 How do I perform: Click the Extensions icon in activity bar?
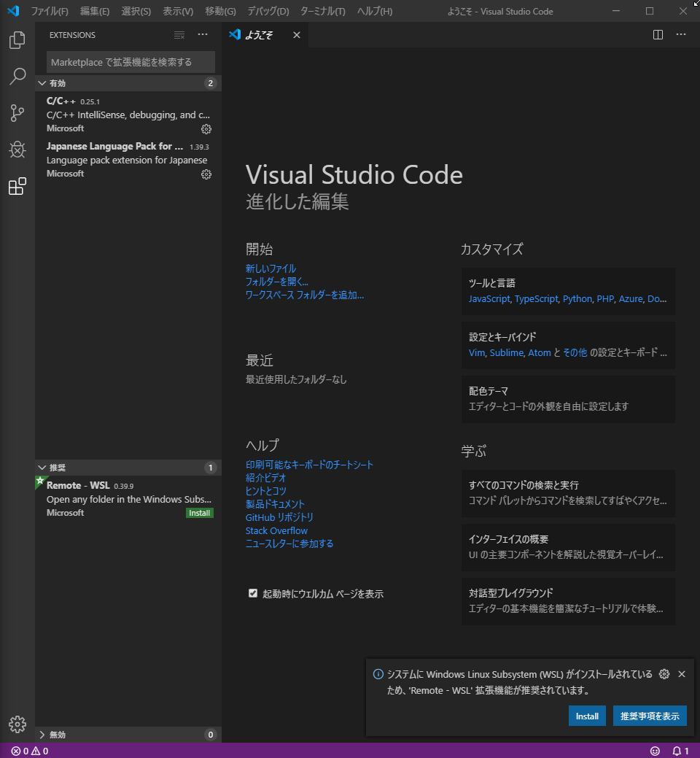[17, 187]
